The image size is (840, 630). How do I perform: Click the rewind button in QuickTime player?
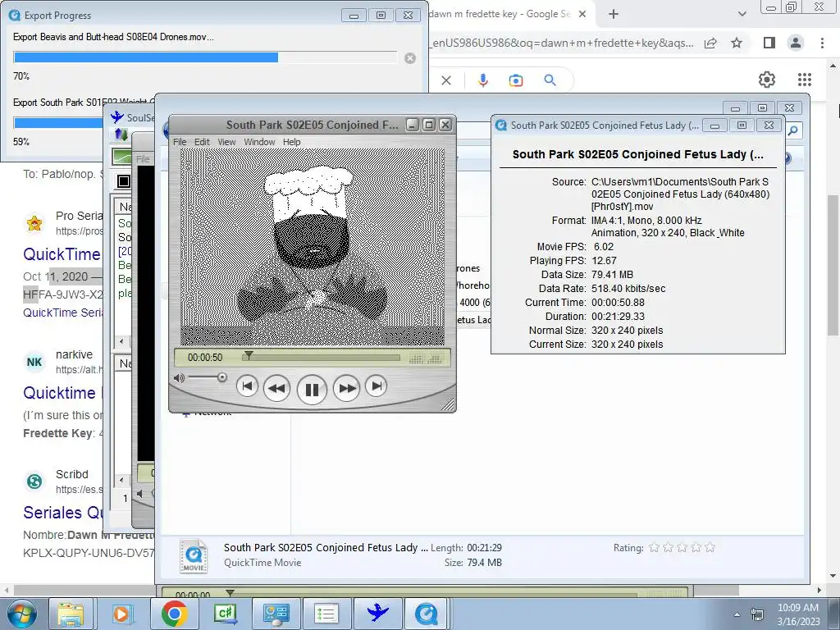pyautogui.click(x=276, y=388)
